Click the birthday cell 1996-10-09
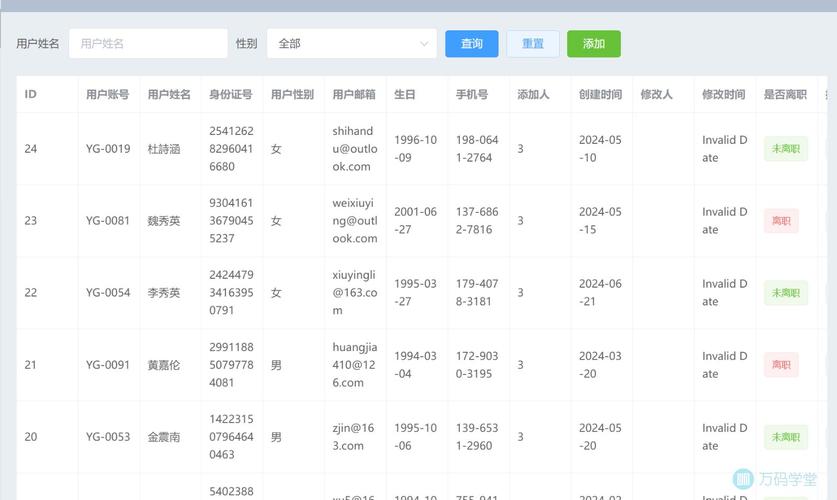 point(415,149)
